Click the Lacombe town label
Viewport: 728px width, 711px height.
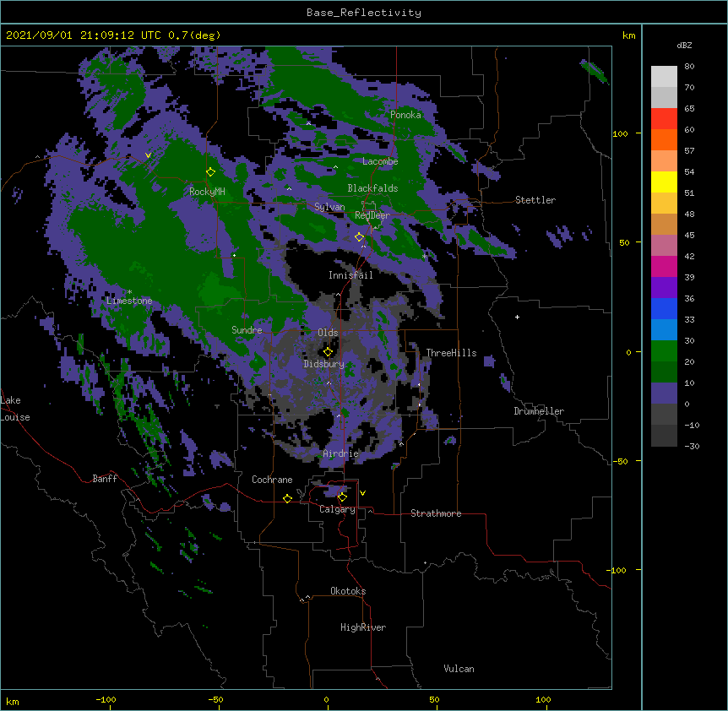click(380, 161)
